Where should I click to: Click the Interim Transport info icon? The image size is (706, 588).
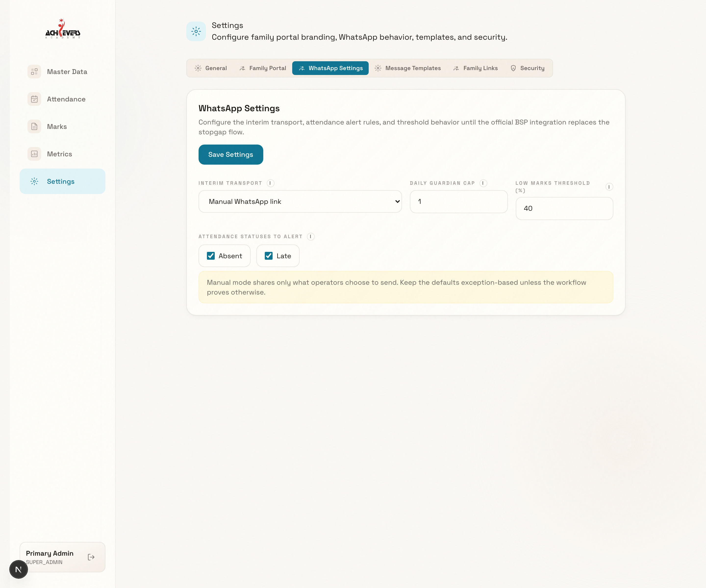click(270, 183)
